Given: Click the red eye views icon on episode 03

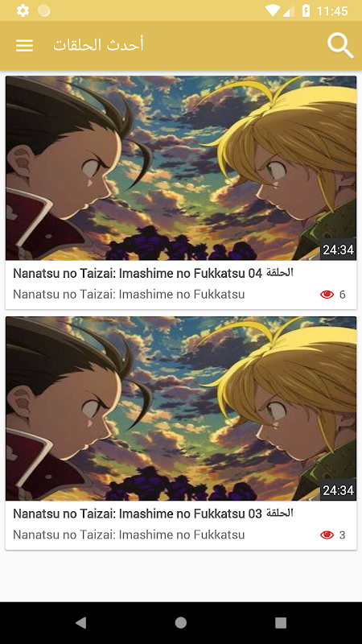Looking at the screenshot, I should point(327,535).
